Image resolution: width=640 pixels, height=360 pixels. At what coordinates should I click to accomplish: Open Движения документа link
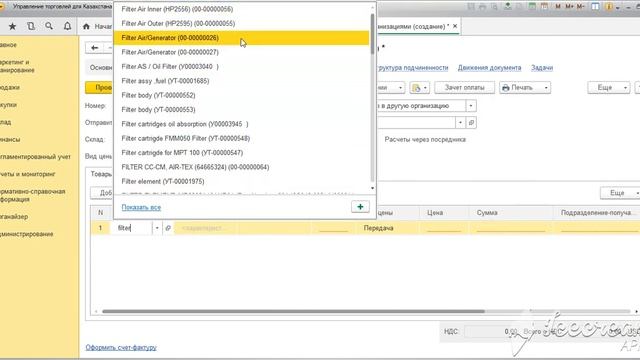489,68
